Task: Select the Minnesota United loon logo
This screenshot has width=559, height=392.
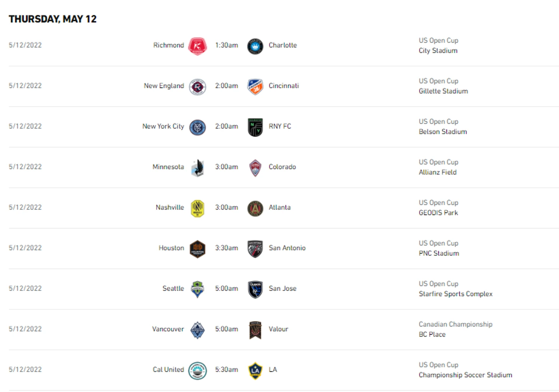Action: pos(198,168)
